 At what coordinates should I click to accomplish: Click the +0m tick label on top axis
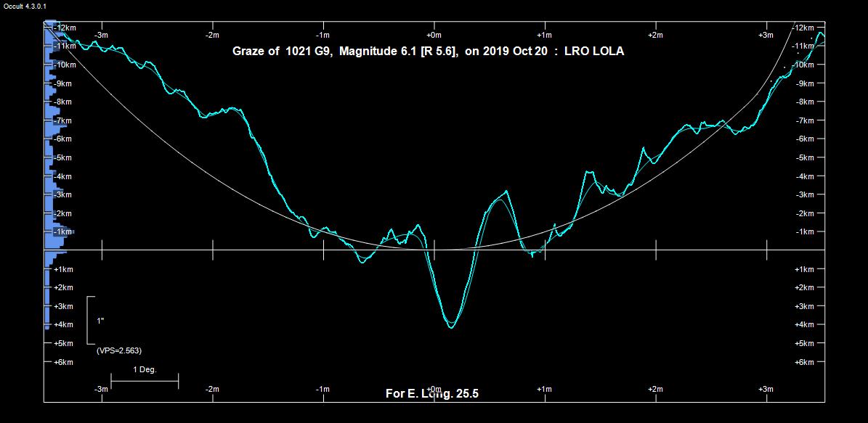[x=434, y=35]
